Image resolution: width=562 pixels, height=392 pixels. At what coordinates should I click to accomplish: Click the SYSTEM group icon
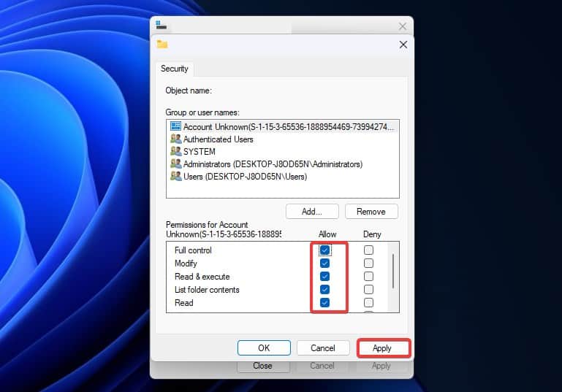tap(175, 151)
